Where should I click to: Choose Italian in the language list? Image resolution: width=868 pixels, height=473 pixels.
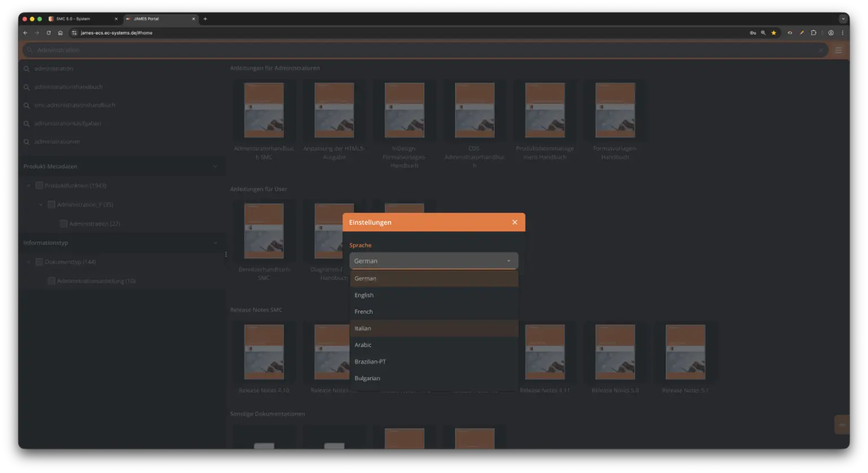(x=363, y=328)
